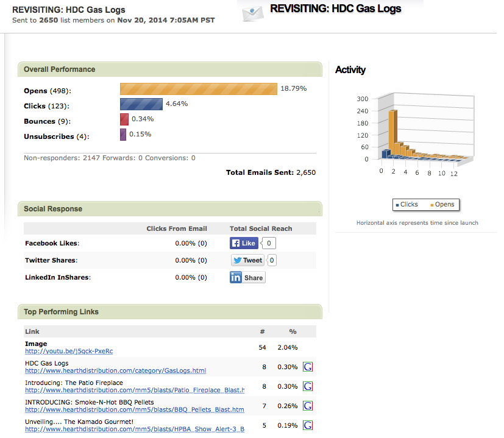504x438 pixels.
Task: Click Google icon for Kamado Gourmet row
Action: [308, 425]
